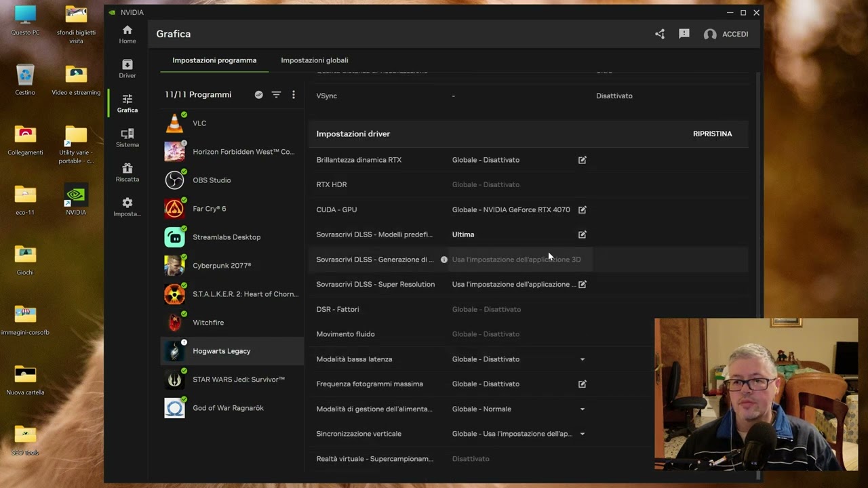This screenshot has width=868, height=488.
Task: Edit the CUDA - GPU setting
Action: (x=582, y=209)
